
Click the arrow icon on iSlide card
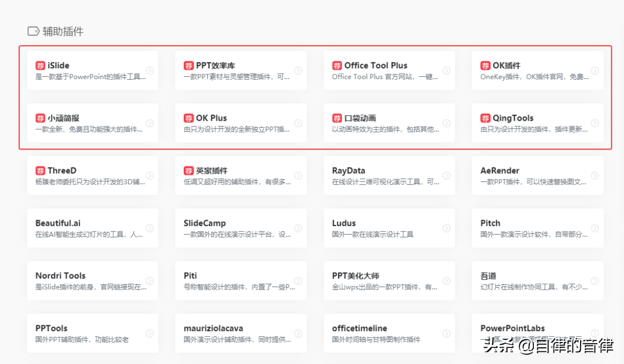[150, 70]
